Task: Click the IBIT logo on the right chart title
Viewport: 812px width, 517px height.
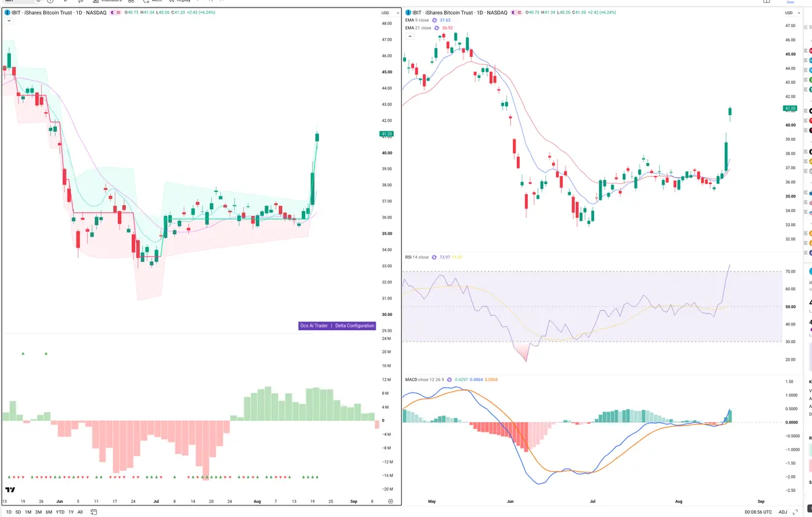Action: 407,13
